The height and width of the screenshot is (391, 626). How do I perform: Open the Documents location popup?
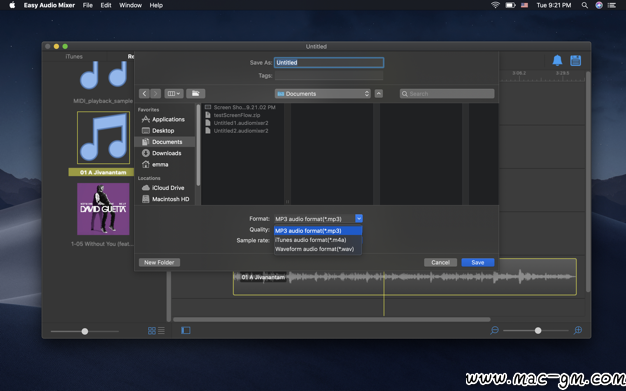[323, 93]
